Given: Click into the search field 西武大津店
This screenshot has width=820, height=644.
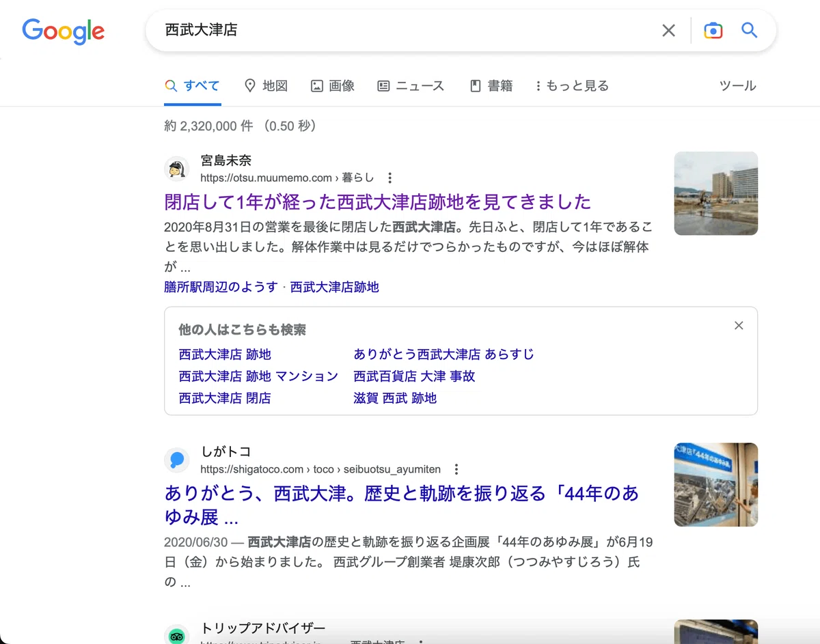Looking at the screenshot, I should click(x=403, y=30).
